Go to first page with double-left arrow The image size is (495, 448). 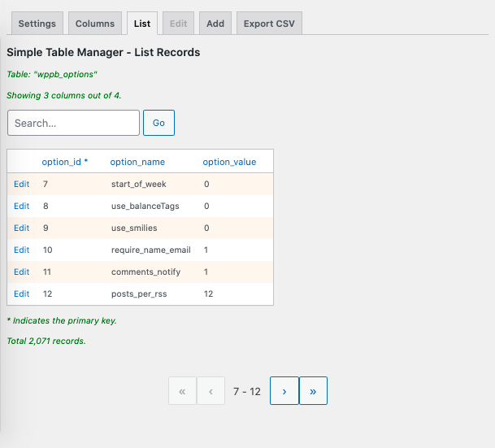(x=182, y=390)
